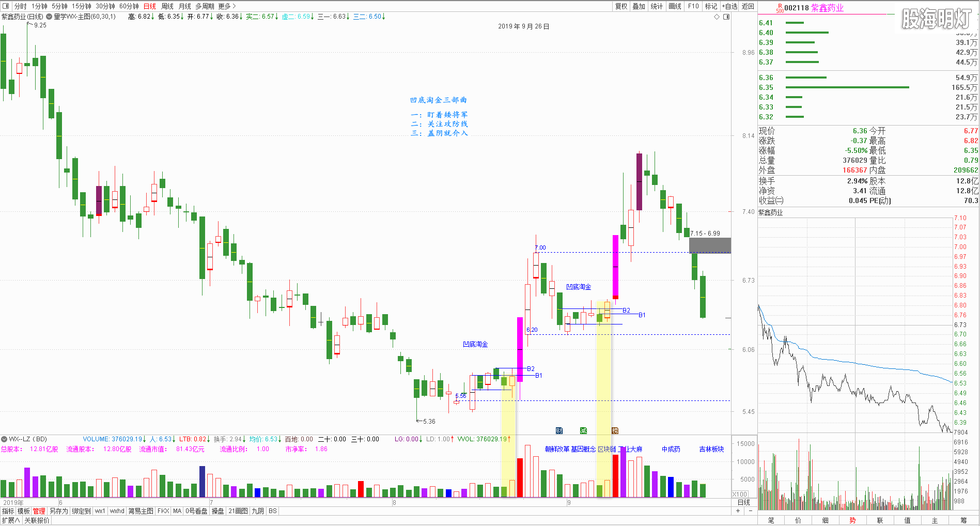The width and height of the screenshot is (980, 526).
Task: Select the 操盘 indicator tab
Action: (x=217, y=511)
